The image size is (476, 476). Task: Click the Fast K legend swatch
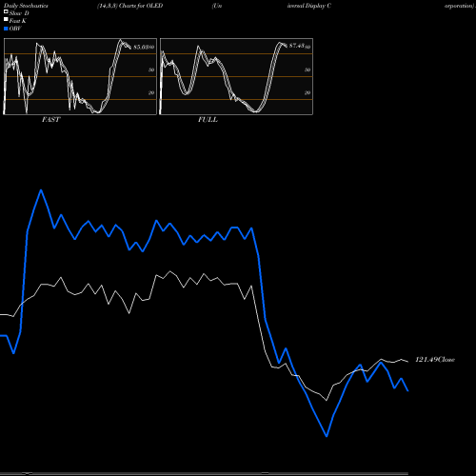click(6, 19)
